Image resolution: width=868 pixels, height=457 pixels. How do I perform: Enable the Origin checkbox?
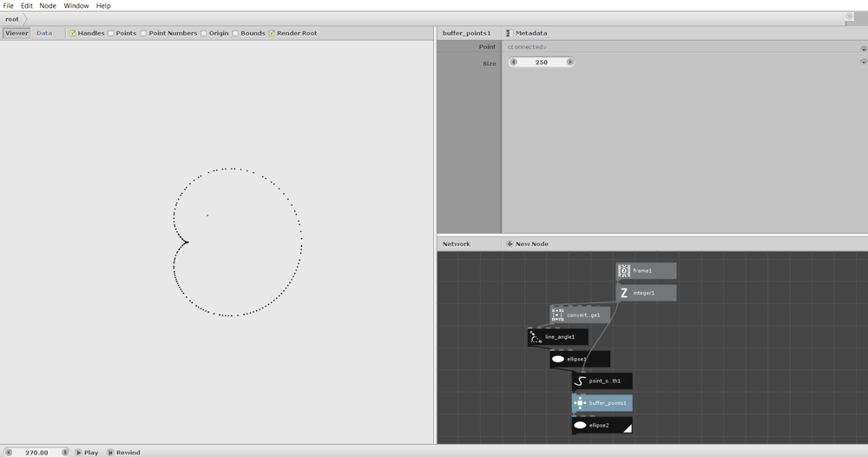pyautogui.click(x=204, y=33)
